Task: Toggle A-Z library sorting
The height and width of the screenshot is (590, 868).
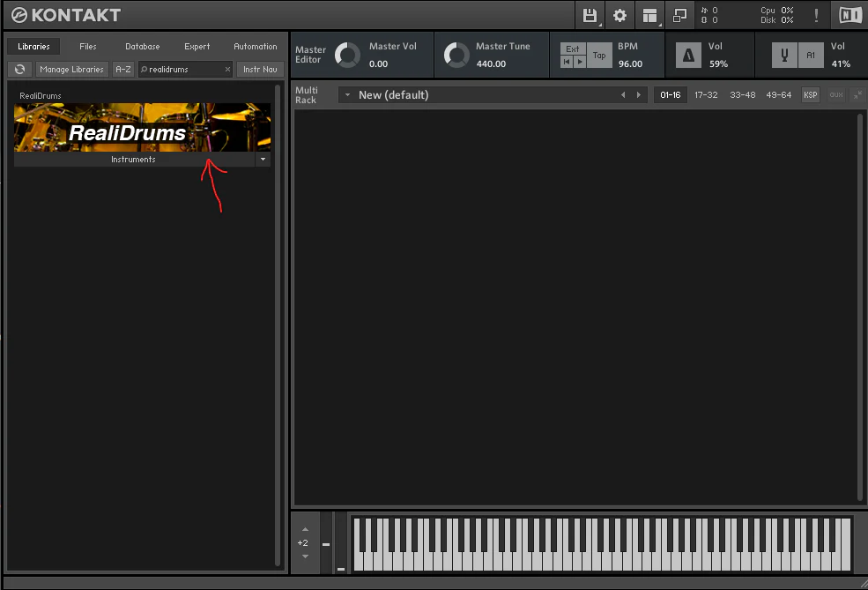Action: click(x=123, y=70)
